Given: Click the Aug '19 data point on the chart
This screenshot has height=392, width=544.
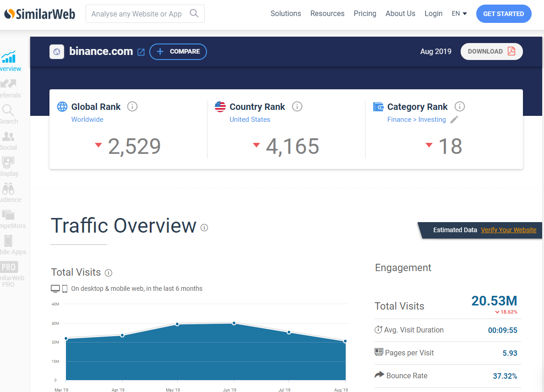Looking at the screenshot, I should (x=345, y=341).
